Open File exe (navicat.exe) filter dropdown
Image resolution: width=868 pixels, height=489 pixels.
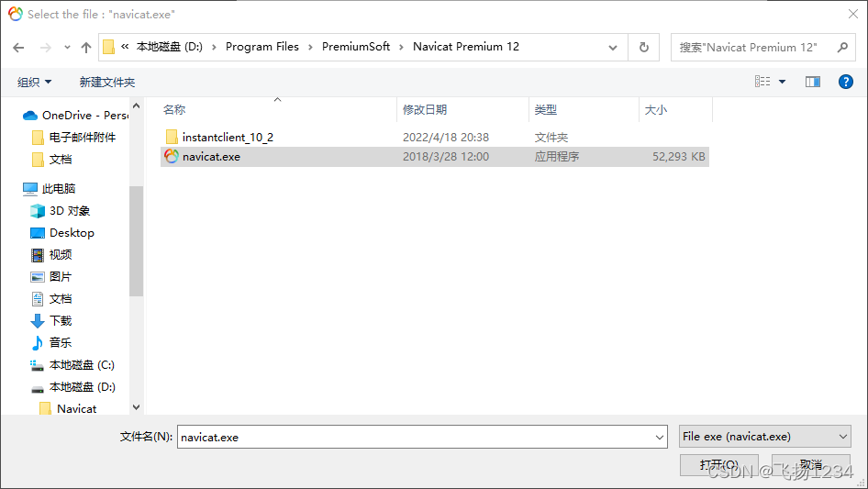pyautogui.click(x=764, y=437)
